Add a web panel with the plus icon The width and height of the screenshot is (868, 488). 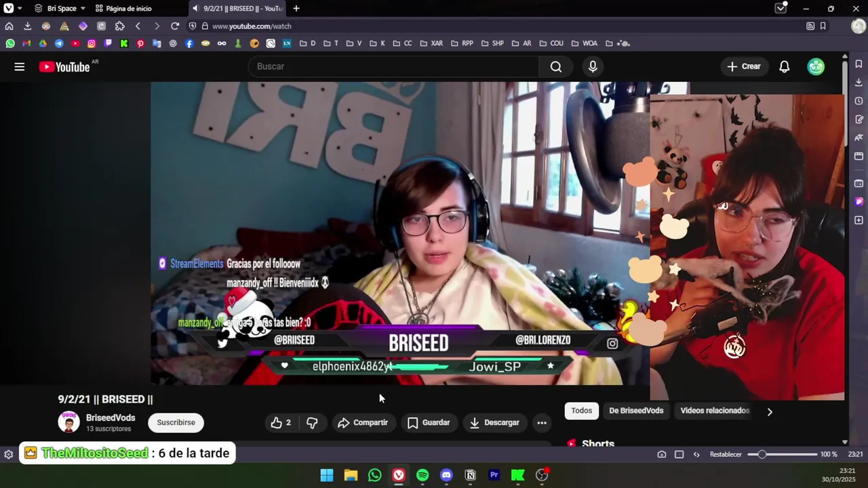click(859, 220)
